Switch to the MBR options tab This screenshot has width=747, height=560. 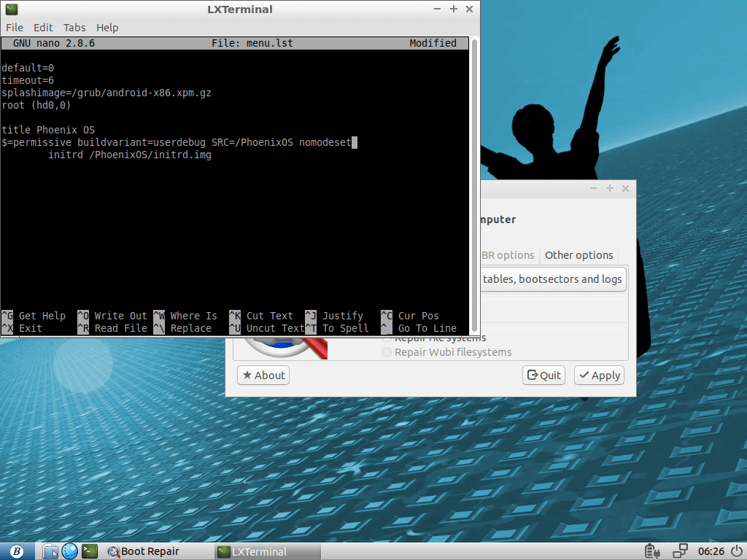[508, 255]
